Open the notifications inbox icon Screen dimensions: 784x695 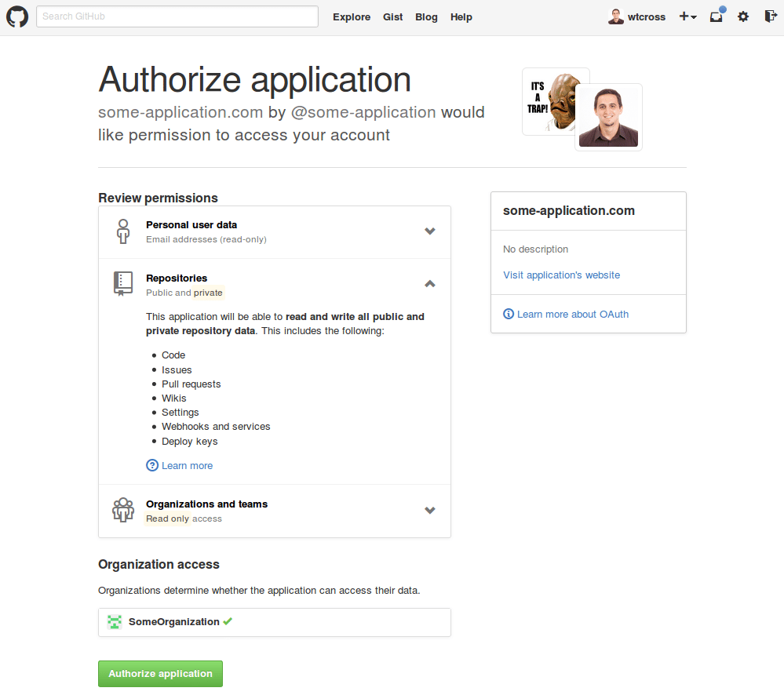point(717,16)
